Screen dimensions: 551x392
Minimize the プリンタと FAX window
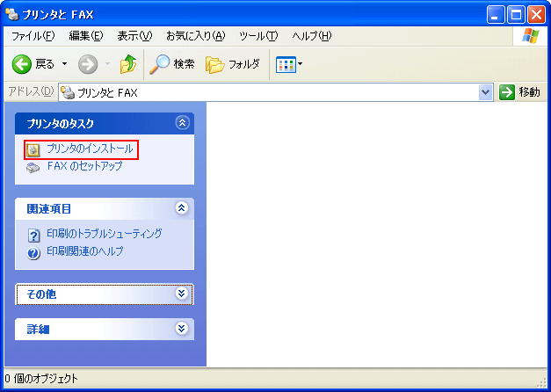496,15
